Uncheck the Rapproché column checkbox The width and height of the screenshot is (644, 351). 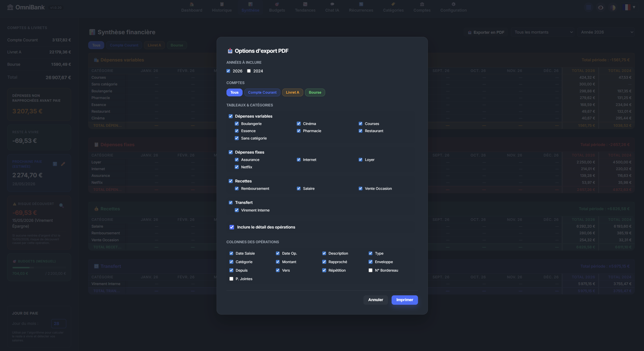point(324,262)
